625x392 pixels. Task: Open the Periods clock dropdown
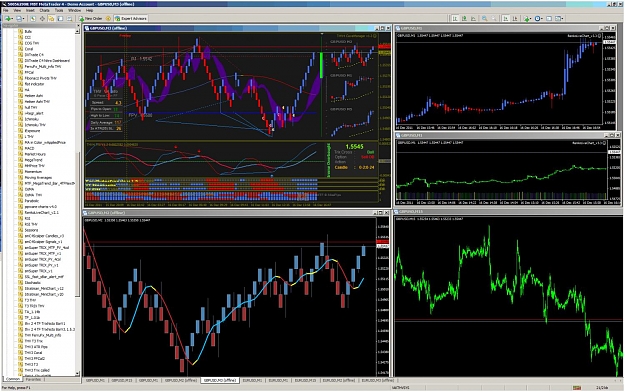coord(539,18)
